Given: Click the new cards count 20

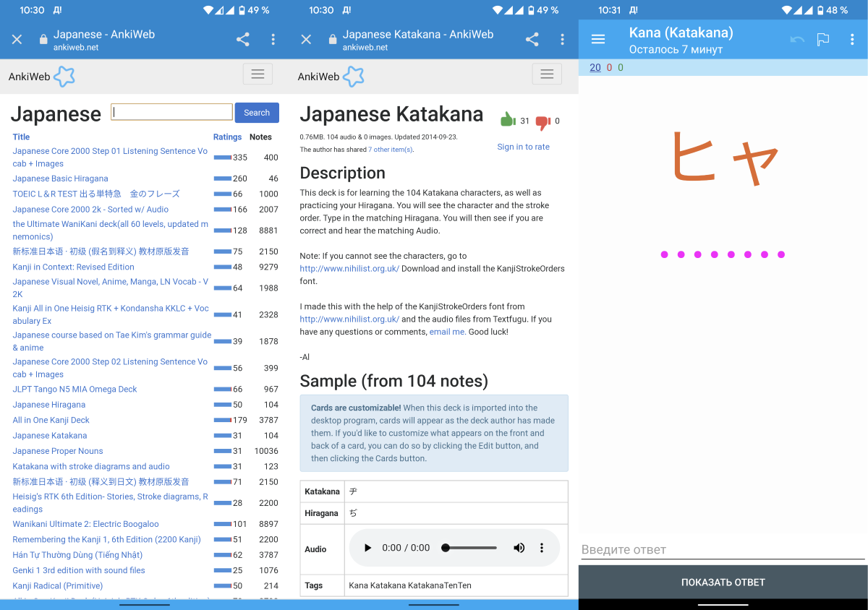Looking at the screenshot, I should coord(595,67).
